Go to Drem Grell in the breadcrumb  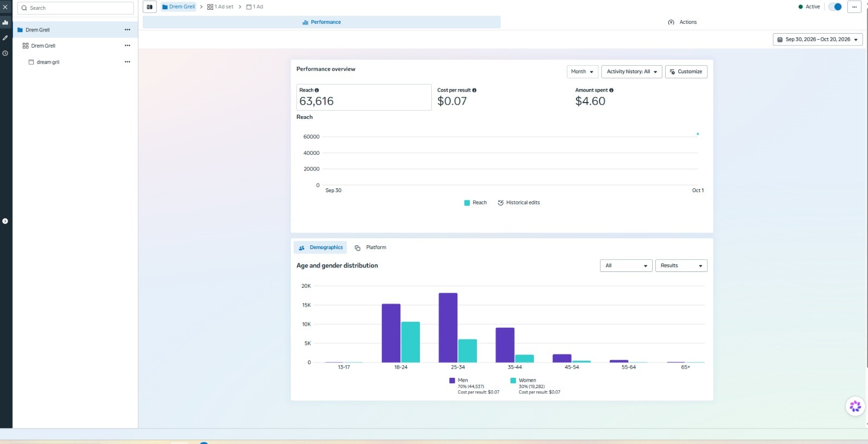178,7
